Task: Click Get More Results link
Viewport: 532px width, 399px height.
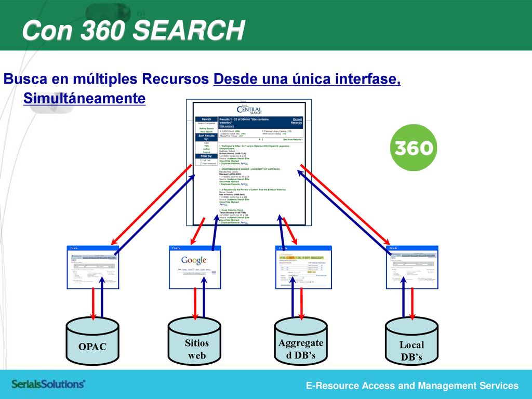Action: pos(293,139)
